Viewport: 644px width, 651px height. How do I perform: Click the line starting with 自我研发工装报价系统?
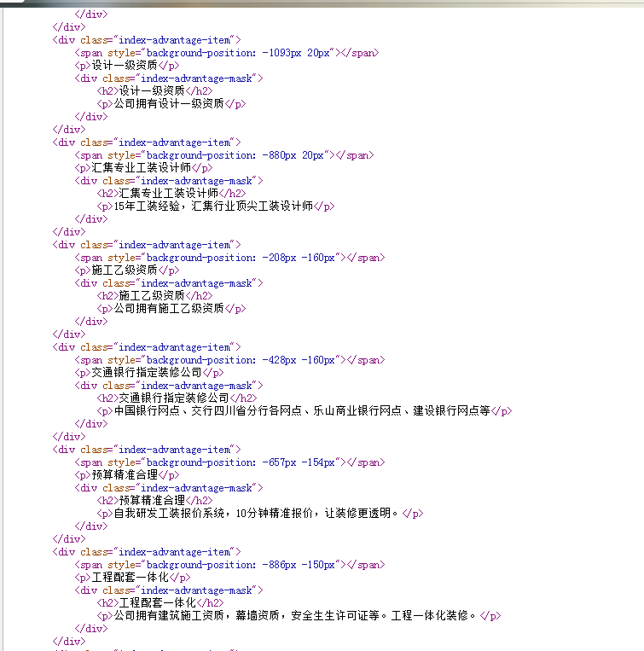(256, 514)
